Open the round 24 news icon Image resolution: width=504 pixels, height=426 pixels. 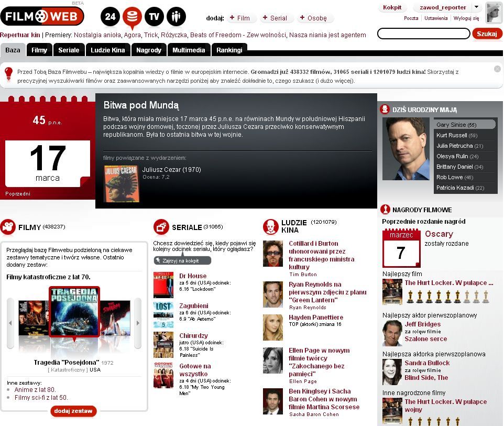pos(110,16)
